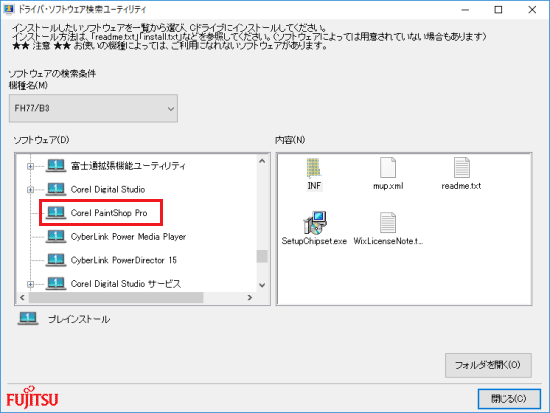
Task: Click the CyberLink PowerDirector 15 laptop icon
Action: tap(56, 260)
